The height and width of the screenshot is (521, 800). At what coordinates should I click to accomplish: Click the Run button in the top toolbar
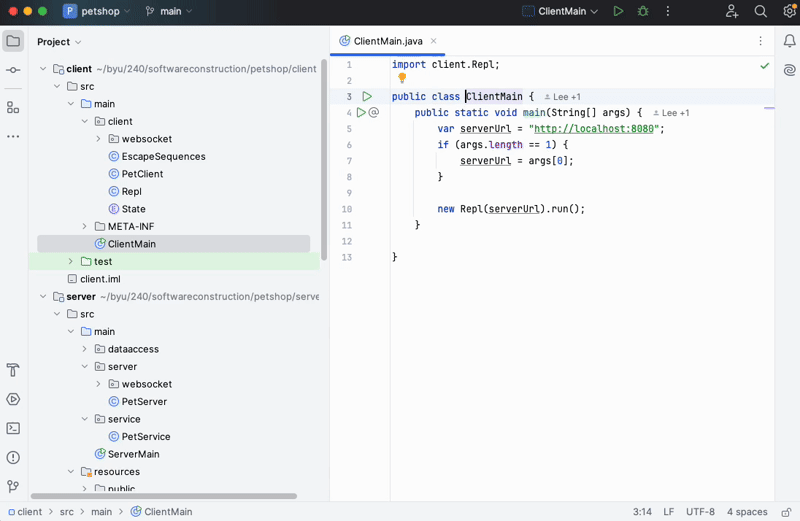(x=618, y=11)
